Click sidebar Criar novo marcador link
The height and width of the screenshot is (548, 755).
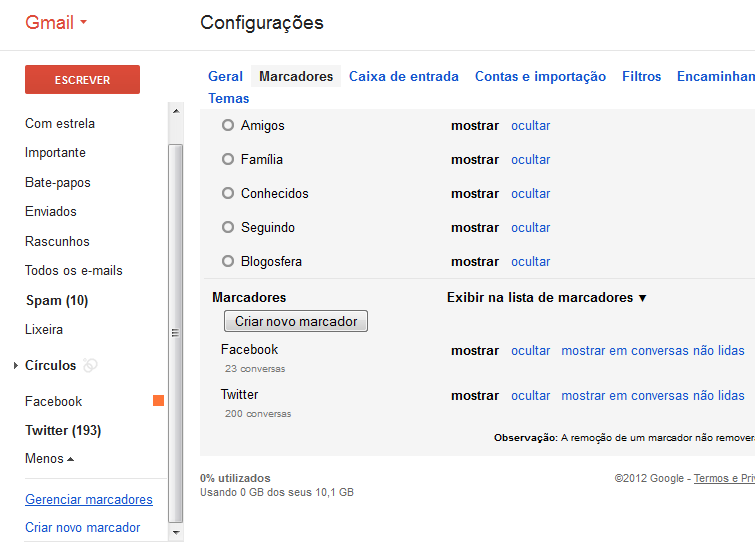coord(82,527)
